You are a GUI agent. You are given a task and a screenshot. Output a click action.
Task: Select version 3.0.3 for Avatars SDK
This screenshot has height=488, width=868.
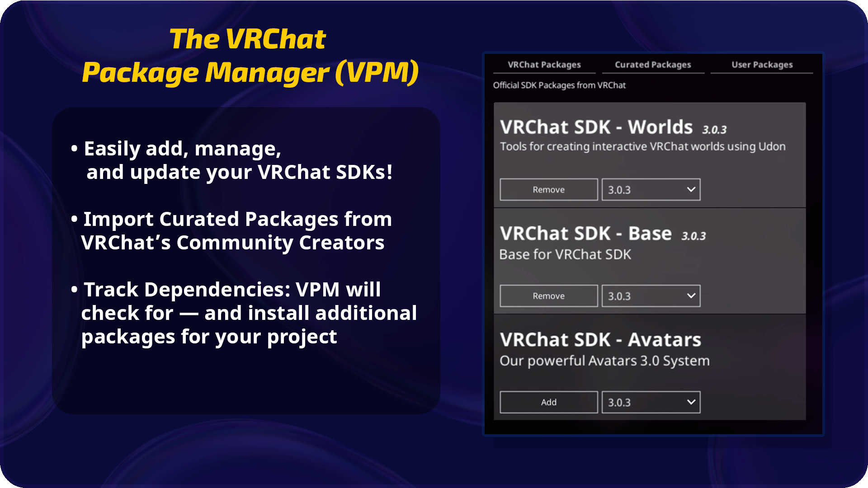click(x=650, y=402)
